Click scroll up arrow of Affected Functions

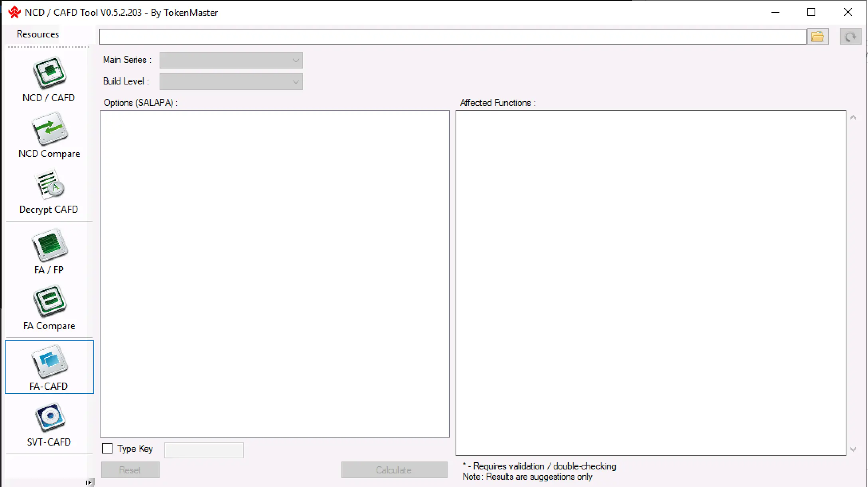click(x=853, y=118)
